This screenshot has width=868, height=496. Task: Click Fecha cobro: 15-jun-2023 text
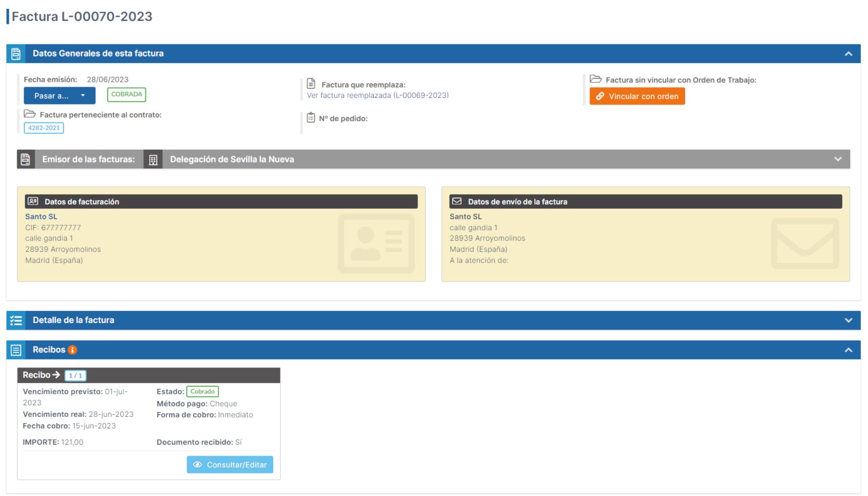coord(69,426)
